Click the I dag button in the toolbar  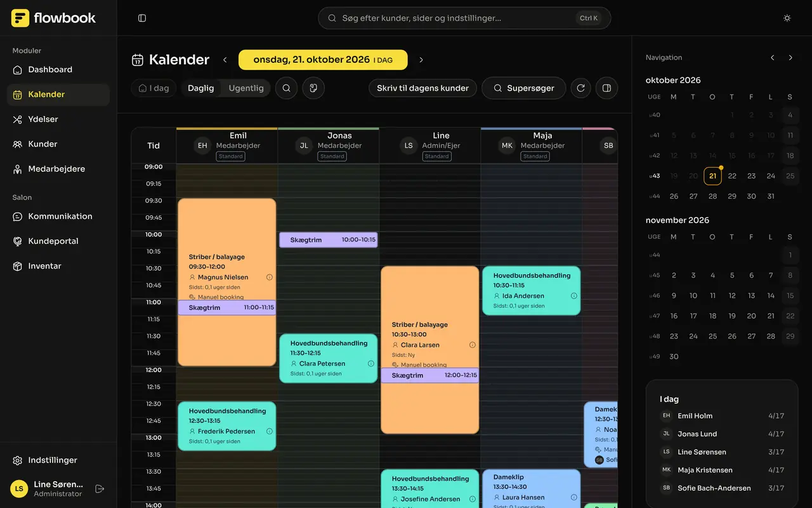154,88
